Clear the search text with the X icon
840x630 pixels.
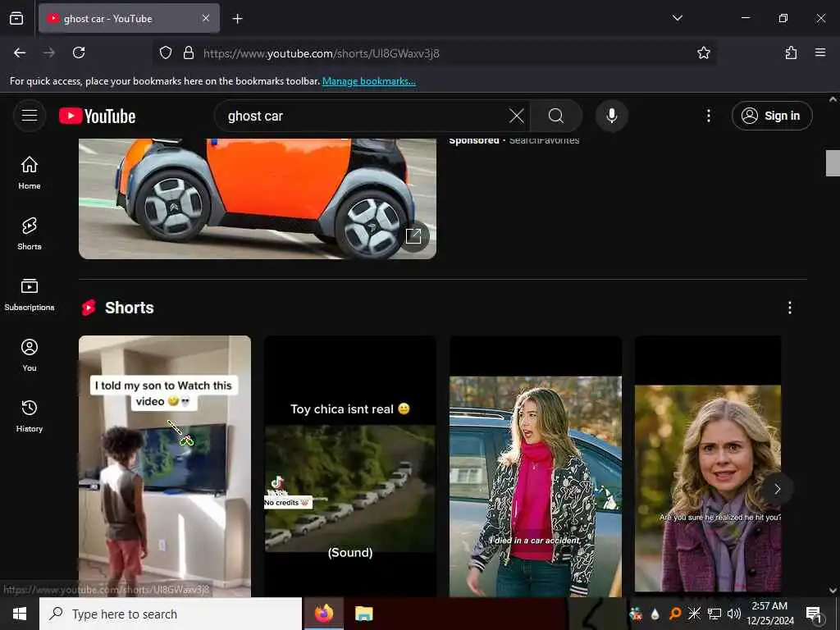tap(517, 116)
